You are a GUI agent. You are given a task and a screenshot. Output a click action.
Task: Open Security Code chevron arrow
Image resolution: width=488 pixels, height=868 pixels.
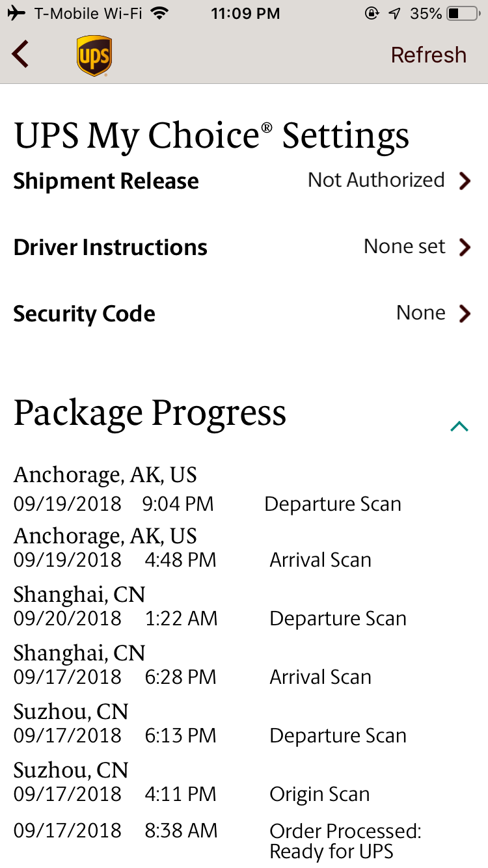point(464,314)
